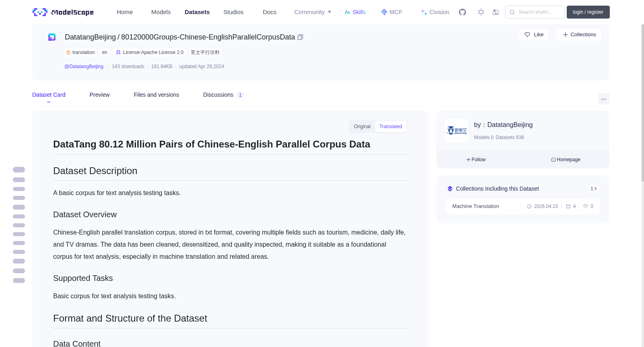644x347 pixels.
Task: Switch to the Dataset Card tab
Action: click(49, 95)
